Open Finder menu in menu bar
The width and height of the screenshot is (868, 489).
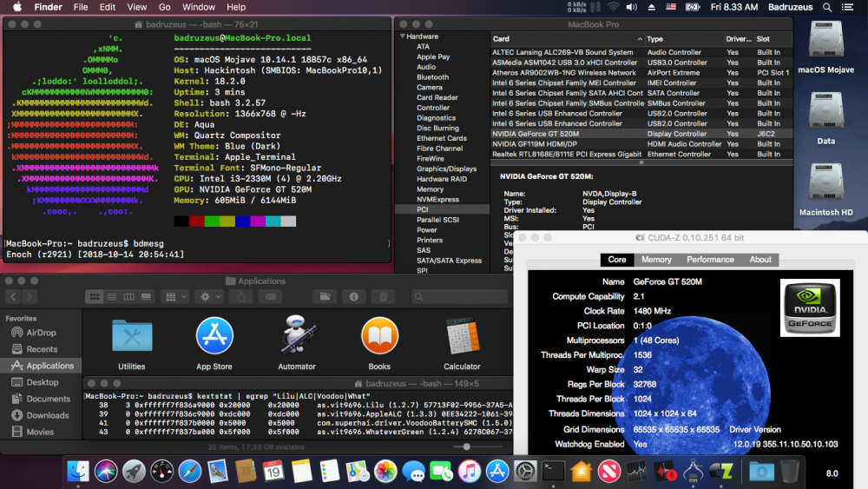[48, 7]
